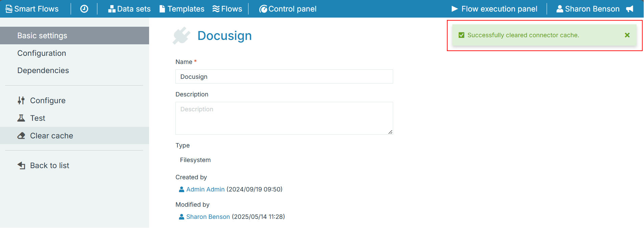Open the Data sets menu
Screen dimensions: 644x228
click(x=129, y=9)
